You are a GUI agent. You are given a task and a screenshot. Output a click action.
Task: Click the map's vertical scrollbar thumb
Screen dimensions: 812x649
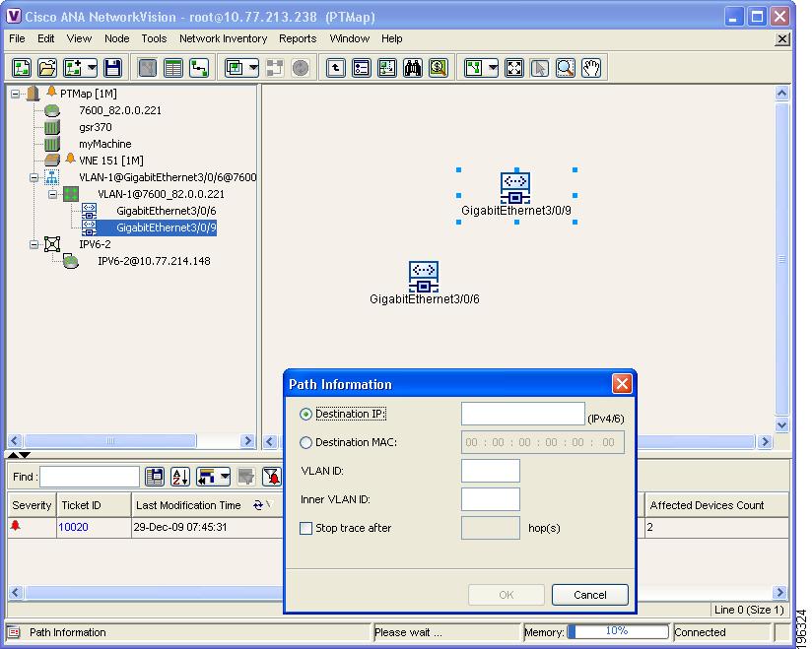click(x=782, y=259)
